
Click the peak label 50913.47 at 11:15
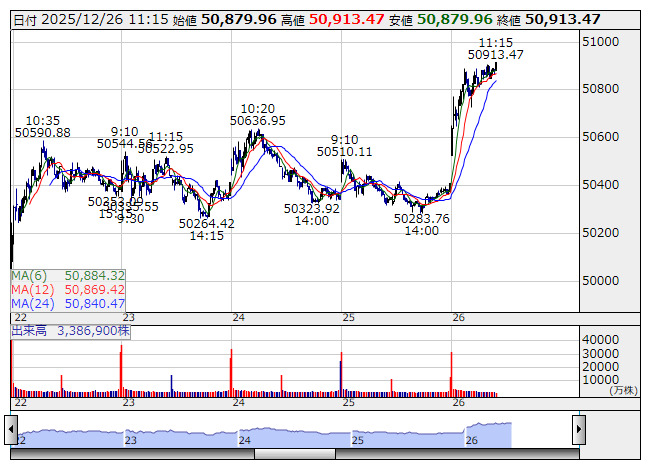click(496, 55)
